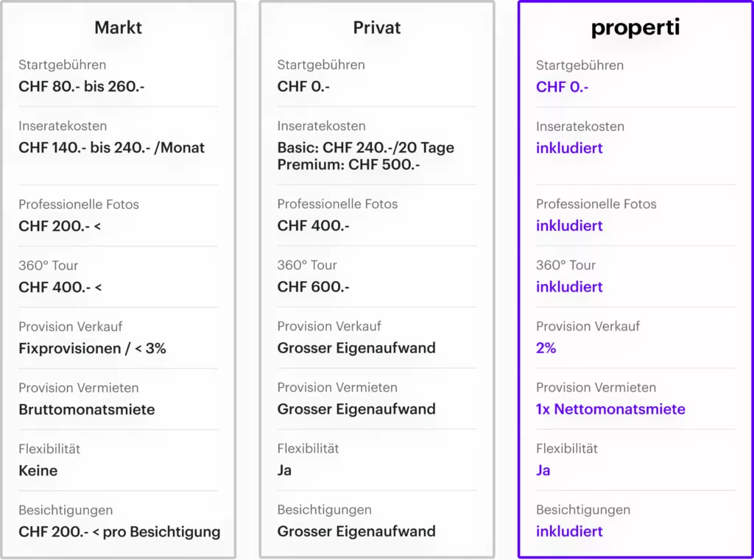Click Privat's 360° Tour price CHF 600.-
This screenshot has height=560, width=754.
coord(313,286)
